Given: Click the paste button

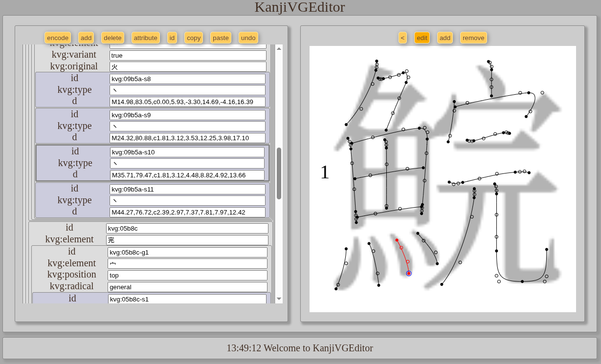Looking at the screenshot, I should click(221, 38).
